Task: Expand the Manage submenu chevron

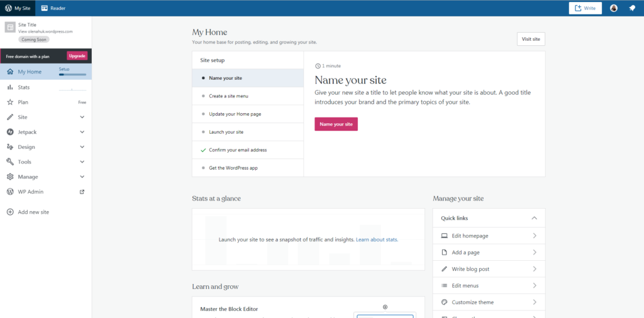Action: click(82, 177)
